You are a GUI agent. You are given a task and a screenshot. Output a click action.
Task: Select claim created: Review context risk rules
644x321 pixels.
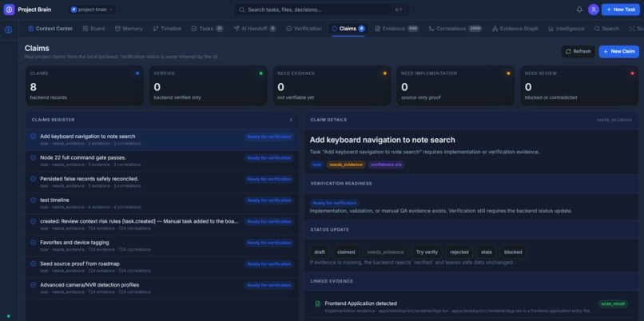(x=162, y=224)
